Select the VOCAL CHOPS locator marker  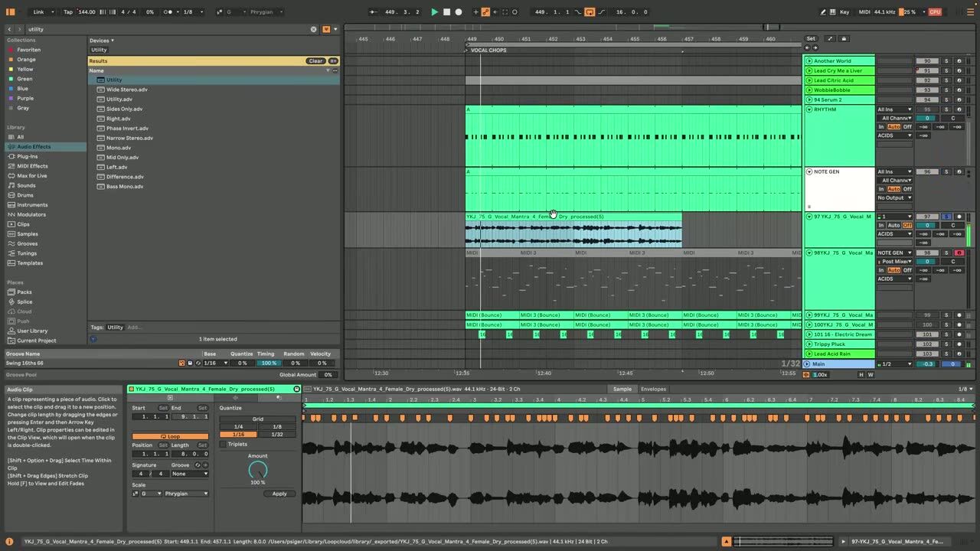tap(488, 51)
